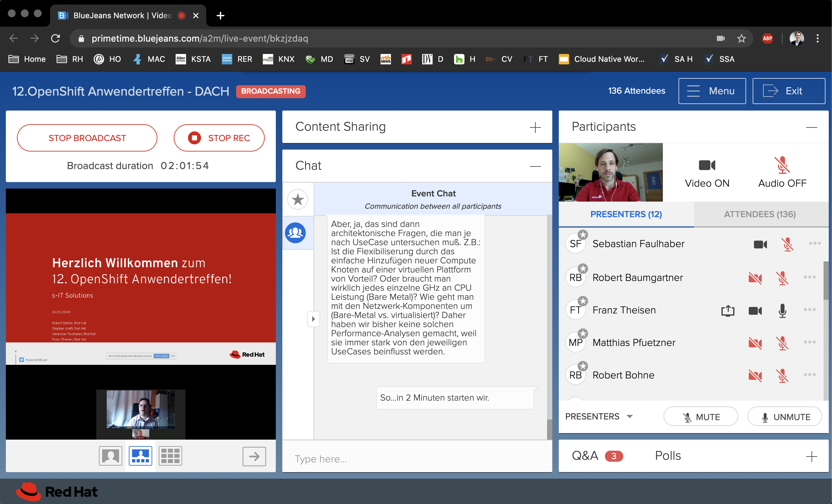This screenshot has width=832, height=504.
Task: Click Franz Theisen's screen share icon
Action: 728,310
